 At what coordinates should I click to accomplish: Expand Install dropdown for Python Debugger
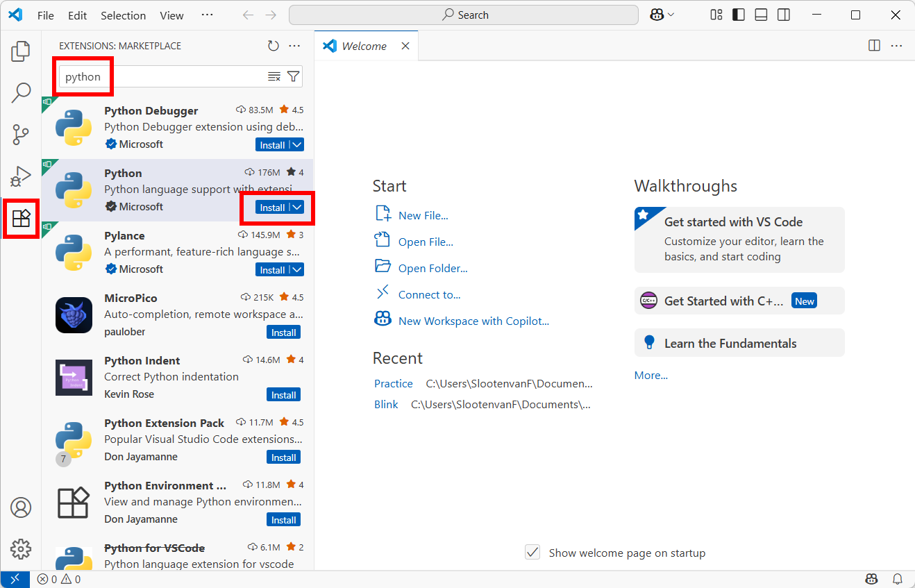pyautogui.click(x=297, y=144)
